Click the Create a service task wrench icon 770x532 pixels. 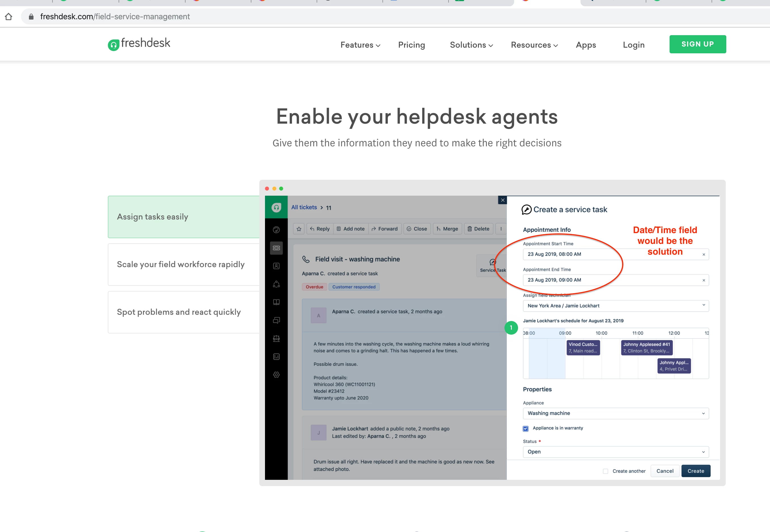click(526, 209)
